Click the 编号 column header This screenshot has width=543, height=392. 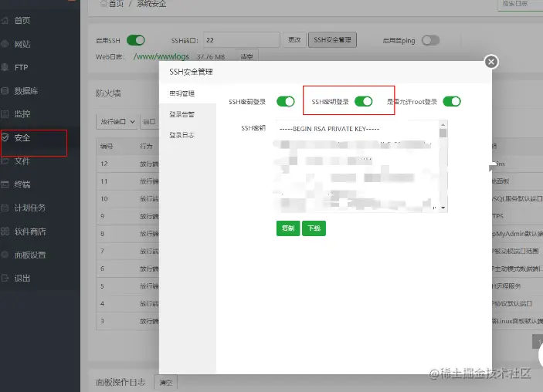point(107,147)
